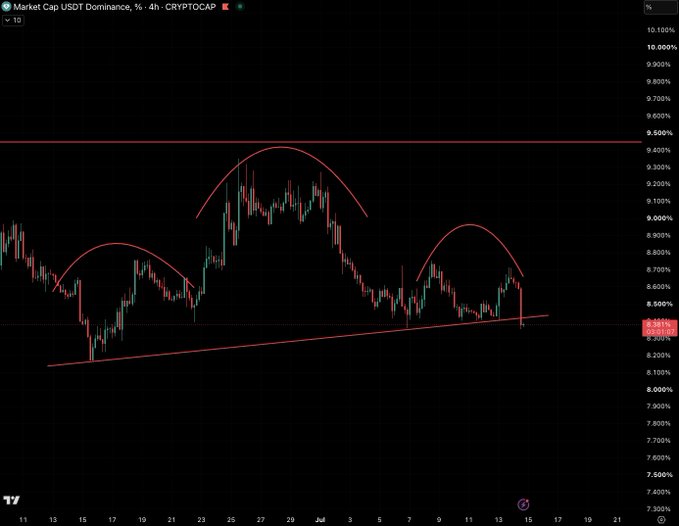679x526 pixels.
Task: Click the % scale button above price axis
Action: [x=660, y=7]
